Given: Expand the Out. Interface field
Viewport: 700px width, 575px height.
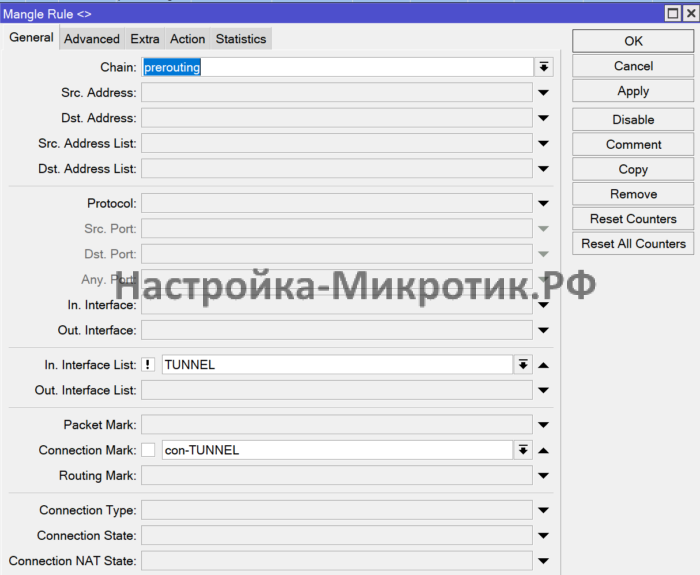Looking at the screenshot, I should 543,330.
